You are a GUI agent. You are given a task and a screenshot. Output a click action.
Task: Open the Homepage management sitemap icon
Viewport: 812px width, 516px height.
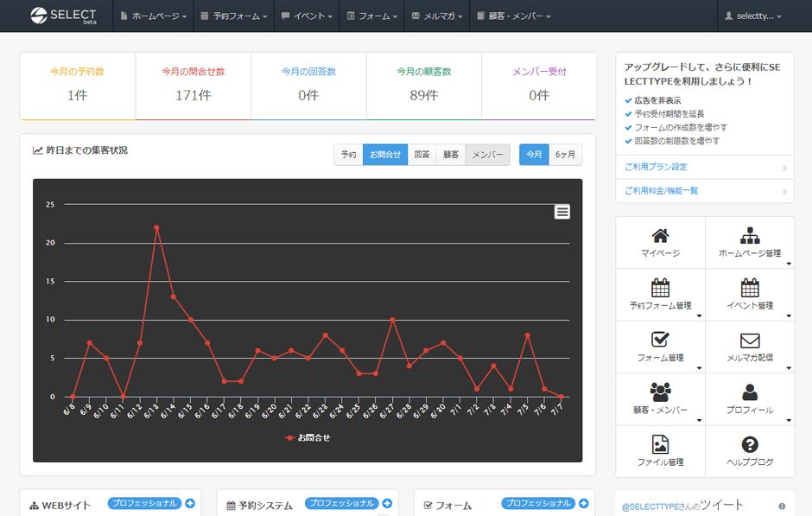(x=750, y=236)
